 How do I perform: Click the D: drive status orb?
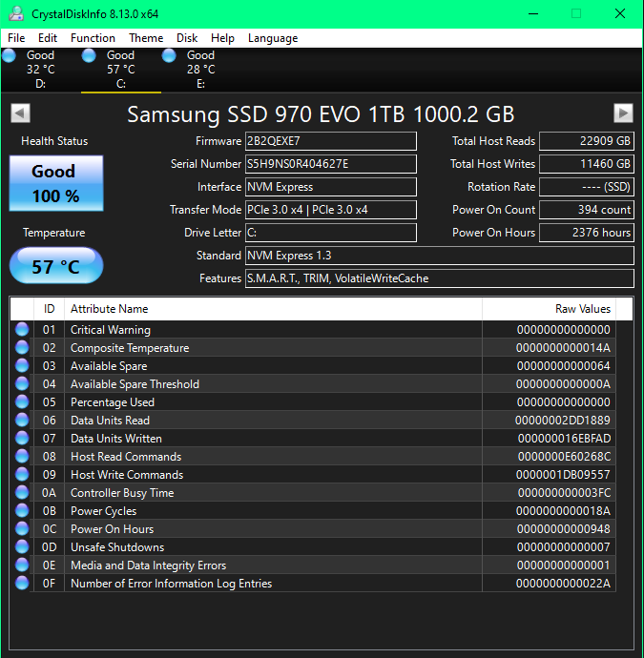[10, 55]
